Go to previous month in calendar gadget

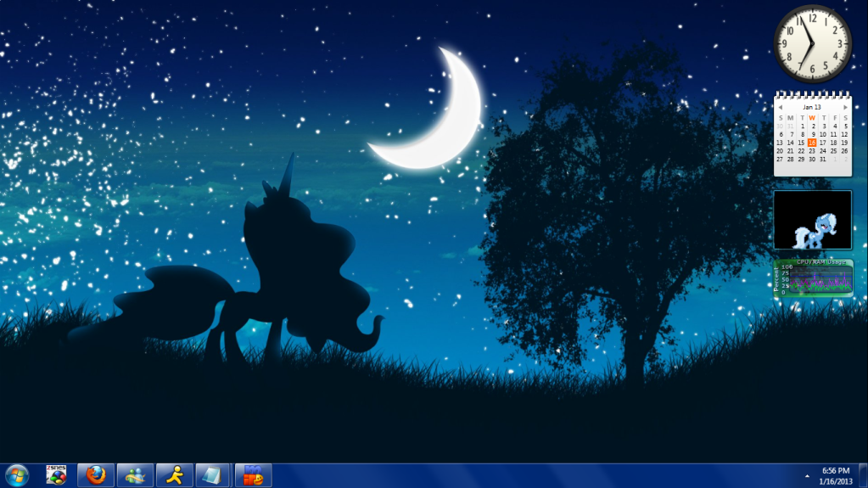point(780,108)
